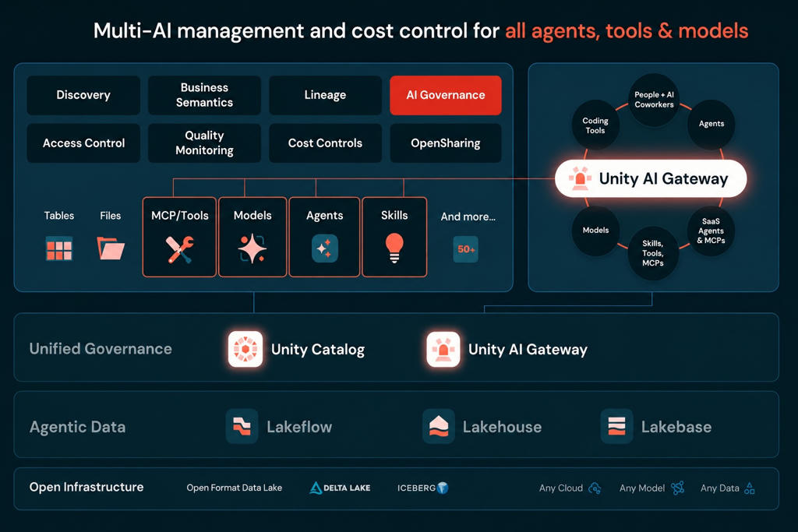The width and height of the screenshot is (798, 532).
Task: Click the Coding Tools circle
Action: 595,125
